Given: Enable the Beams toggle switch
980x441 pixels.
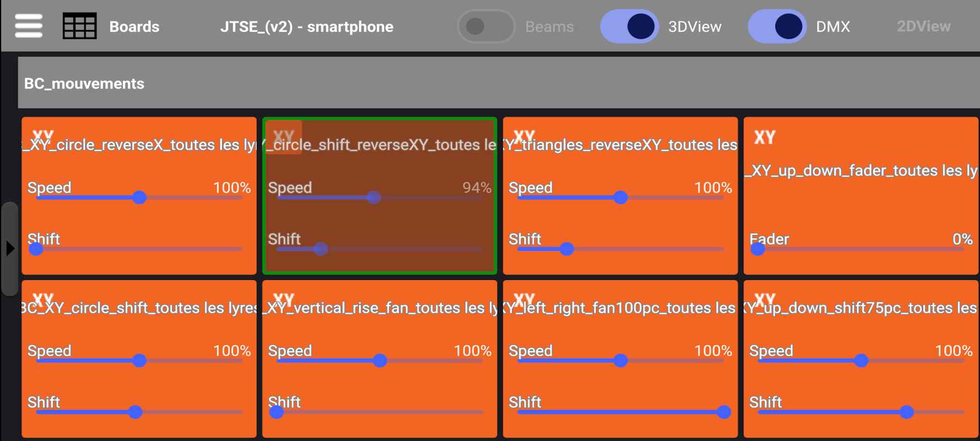Looking at the screenshot, I should point(486,26).
